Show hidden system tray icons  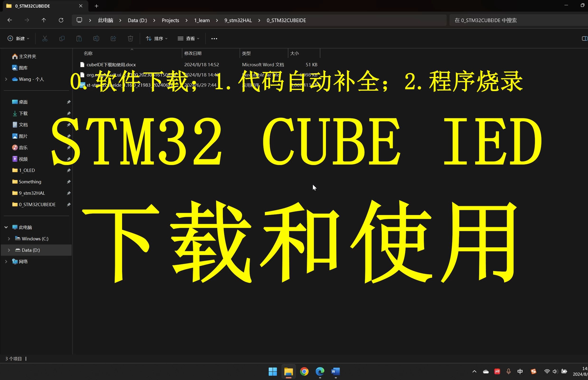click(x=474, y=371)
